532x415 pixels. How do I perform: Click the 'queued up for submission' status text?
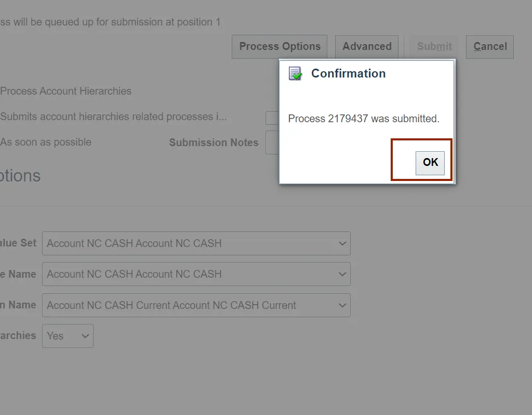pos(110,22)
